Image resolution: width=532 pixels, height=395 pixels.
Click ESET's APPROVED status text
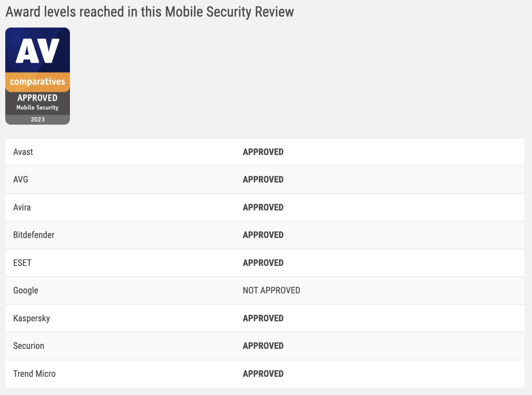click(x=263, y=263)
